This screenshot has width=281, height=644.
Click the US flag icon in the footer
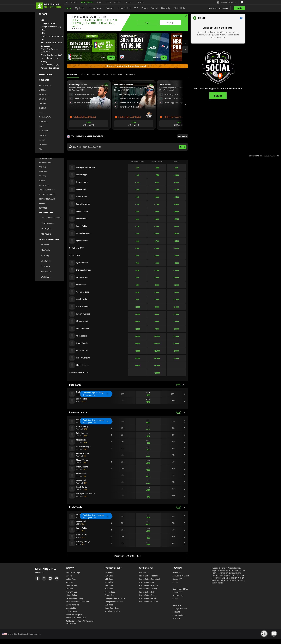tap(5, 634)
